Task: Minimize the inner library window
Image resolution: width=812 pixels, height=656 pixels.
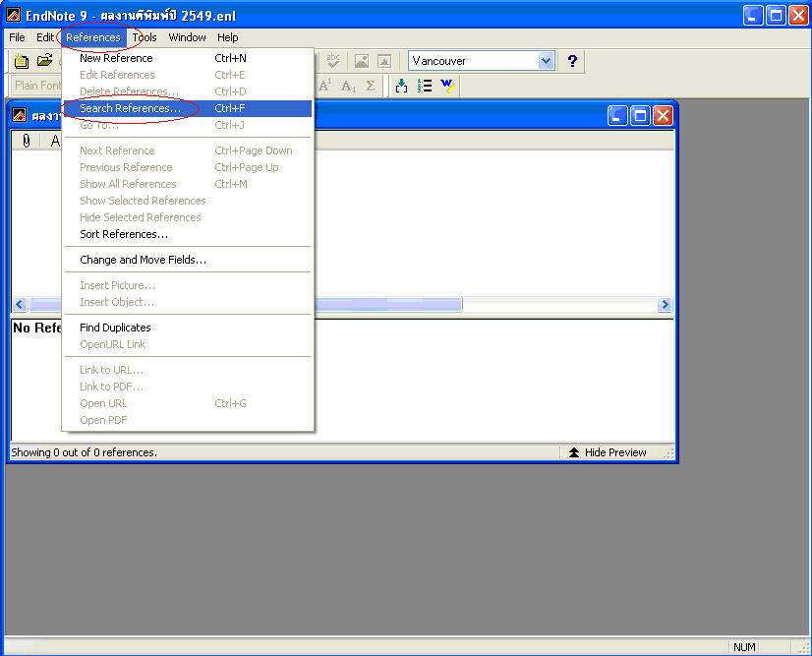Action: (x=617, y=115)
